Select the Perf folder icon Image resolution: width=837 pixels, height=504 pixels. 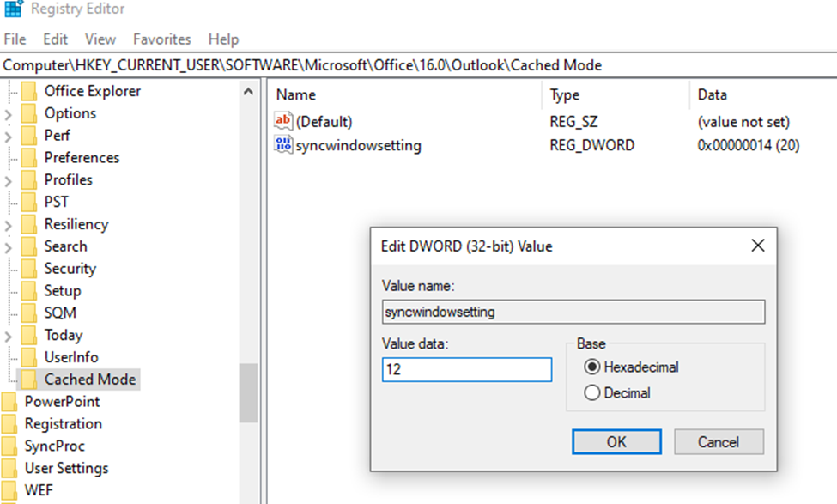pyautogui.click(x=29, y=136)
